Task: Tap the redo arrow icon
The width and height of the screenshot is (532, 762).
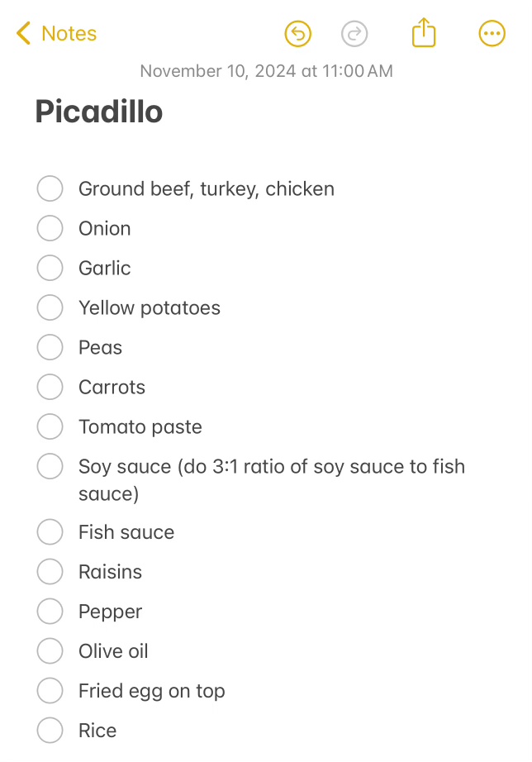Action: point(354,34)
